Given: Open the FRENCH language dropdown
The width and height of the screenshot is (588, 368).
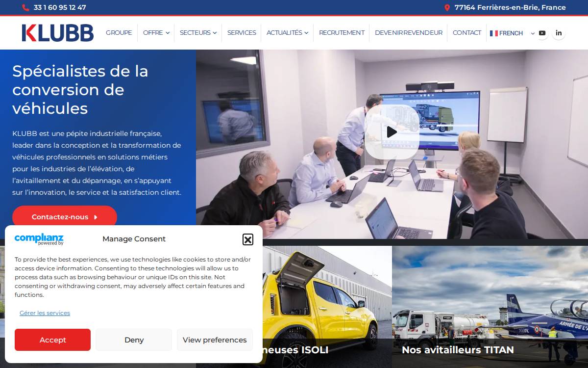Looking at the screenshot, I should [513, 33].
